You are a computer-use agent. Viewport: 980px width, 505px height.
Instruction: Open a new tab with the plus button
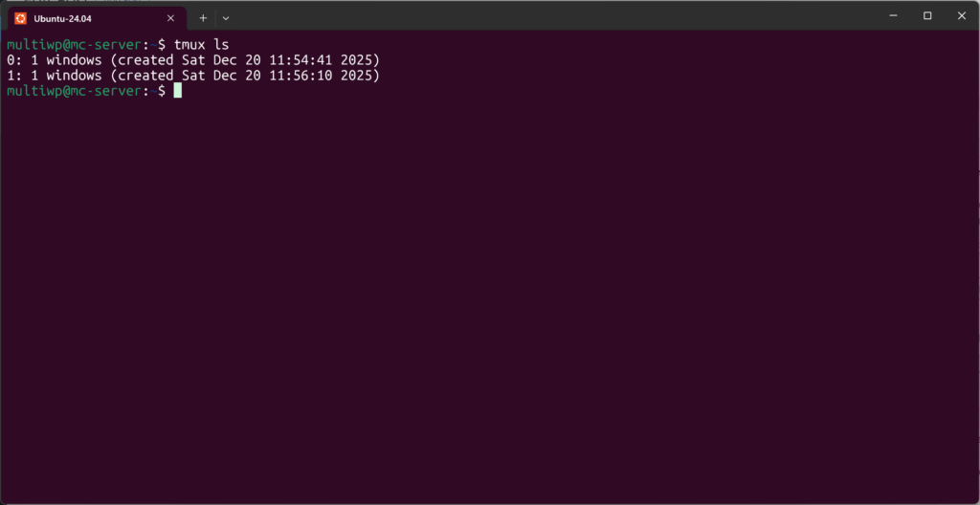pyautogui.click(x=203, y=18)
